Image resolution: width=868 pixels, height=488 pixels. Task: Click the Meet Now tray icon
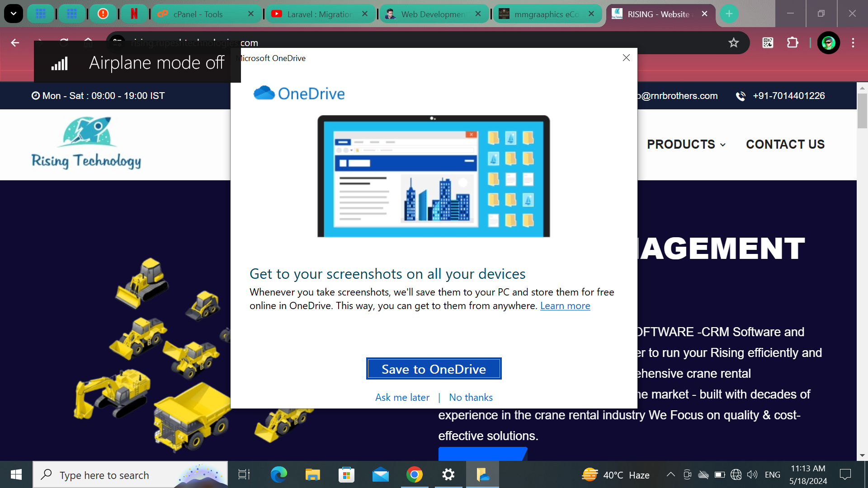(x=687, y=474)
